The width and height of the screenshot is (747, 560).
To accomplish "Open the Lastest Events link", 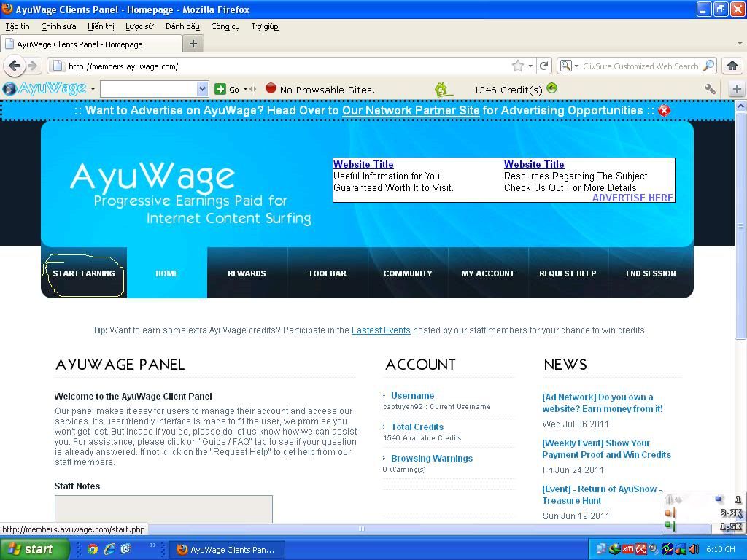I will [381, 330].
